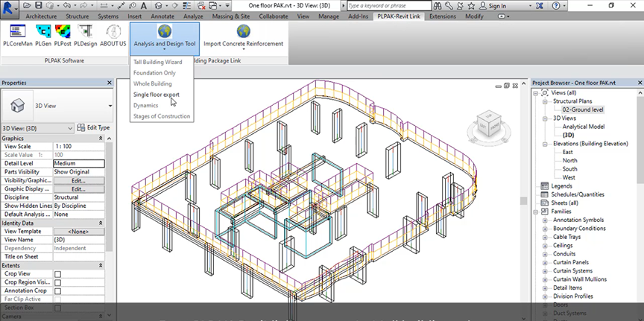Click the 3D view canvas vertical scrollbar
644x321 pixels.
click(x=523, y=200)
